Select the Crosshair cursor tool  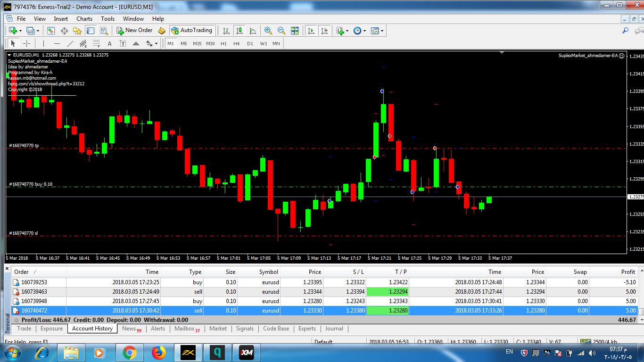click(27, 43)
